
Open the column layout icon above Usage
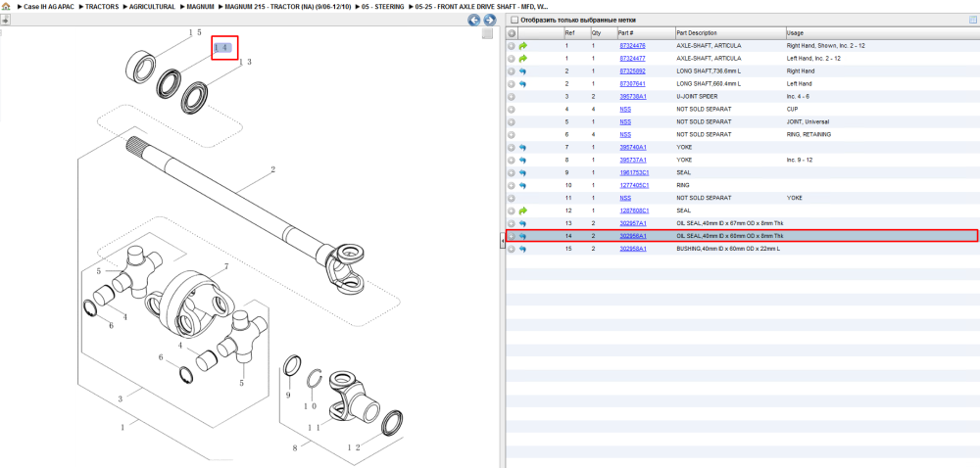[x=972, y=20]
